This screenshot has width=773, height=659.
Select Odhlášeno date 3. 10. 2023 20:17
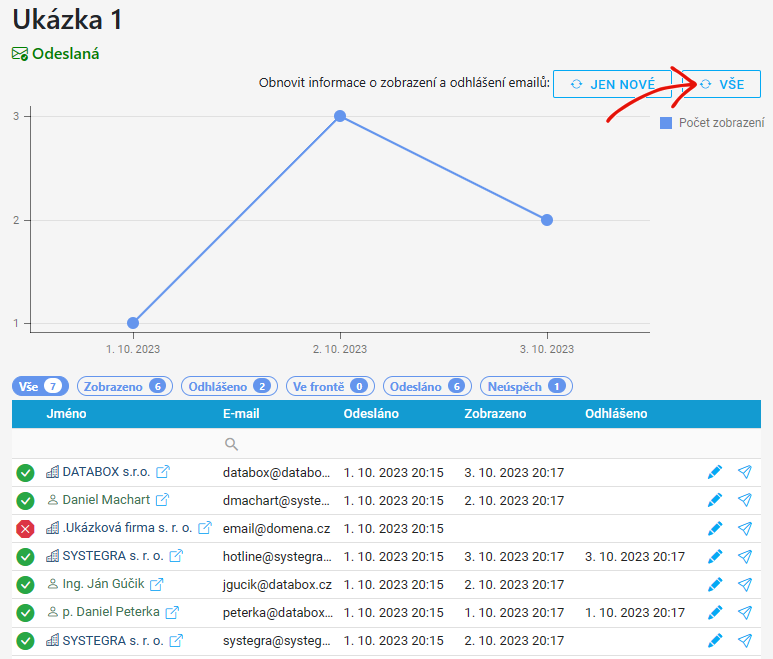click(x=635, y=556)
